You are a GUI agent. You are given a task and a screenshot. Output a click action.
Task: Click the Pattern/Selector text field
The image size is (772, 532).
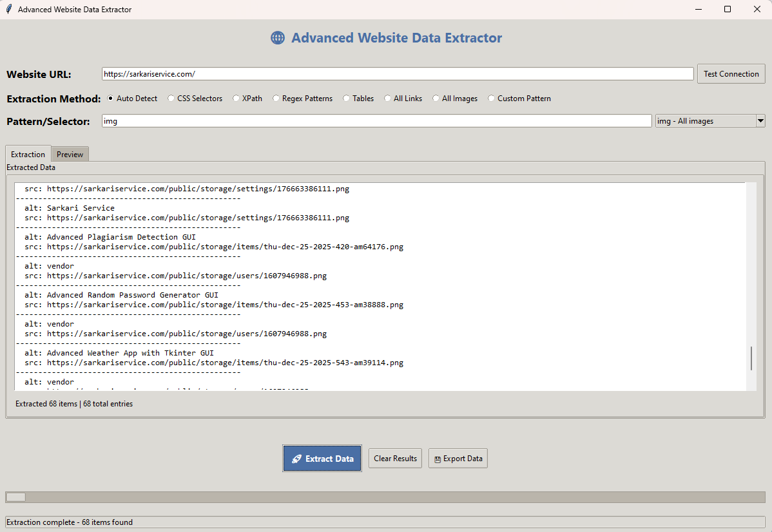tap(376, 121)
